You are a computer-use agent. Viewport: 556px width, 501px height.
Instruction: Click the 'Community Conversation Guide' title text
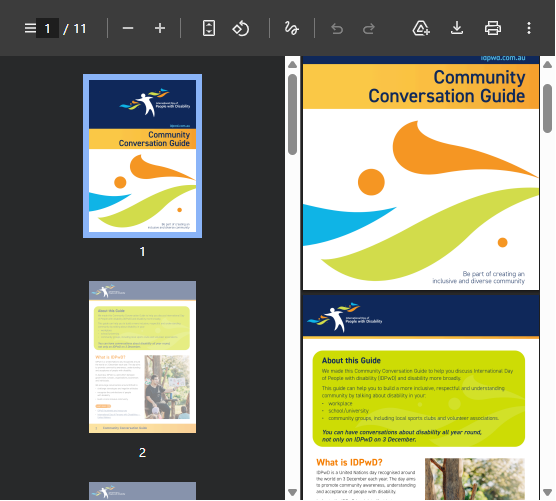[x=447, y=87]
